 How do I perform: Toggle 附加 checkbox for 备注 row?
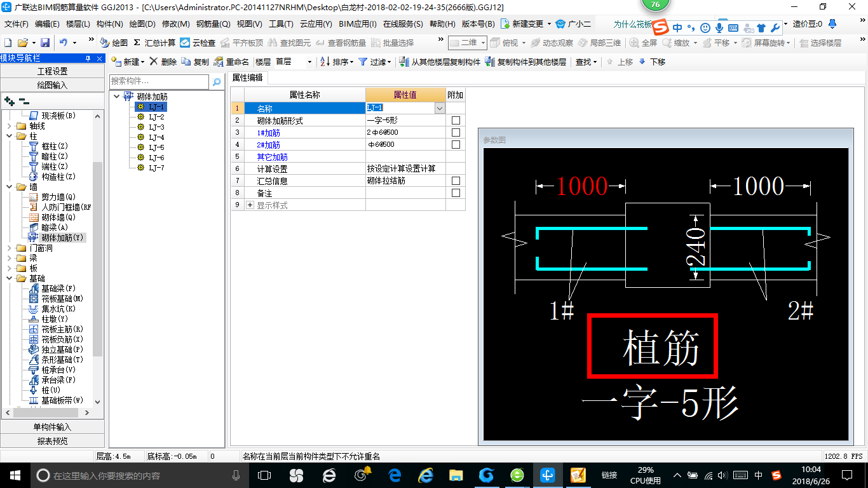pyautogui.click(x=456, y=193)
